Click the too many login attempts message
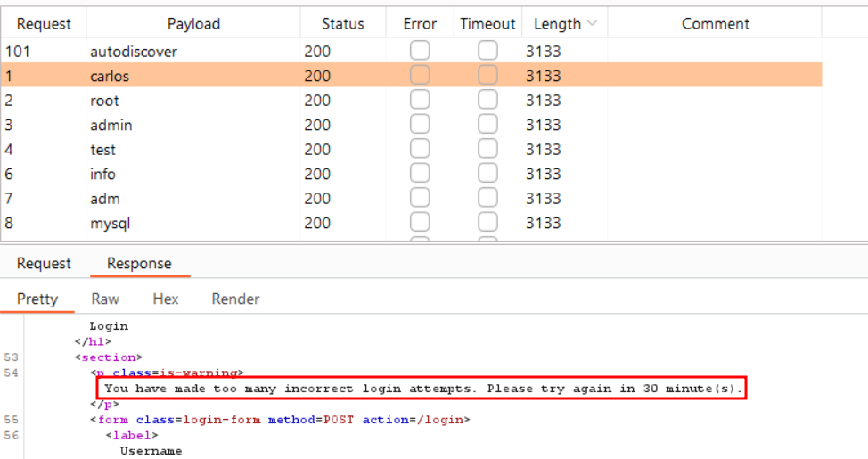Viewport: 868px width, 459px height. pyautogui.click(x=423, y=388)
